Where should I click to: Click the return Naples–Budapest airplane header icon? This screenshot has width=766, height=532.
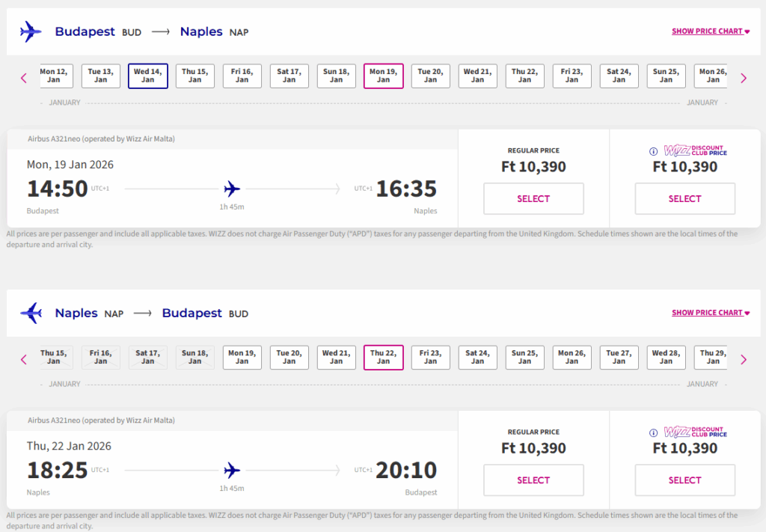point(31,313)
